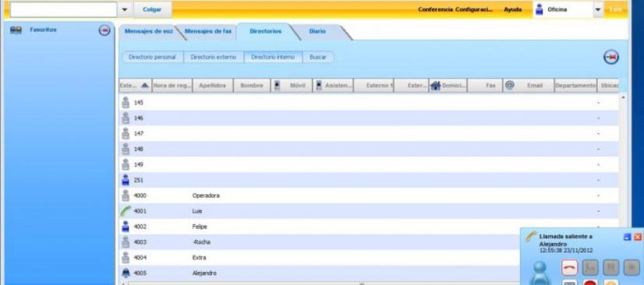Collapse the Favoritos panel with red arrow icon
644x285 pixels.
click(x=104, y=30)
